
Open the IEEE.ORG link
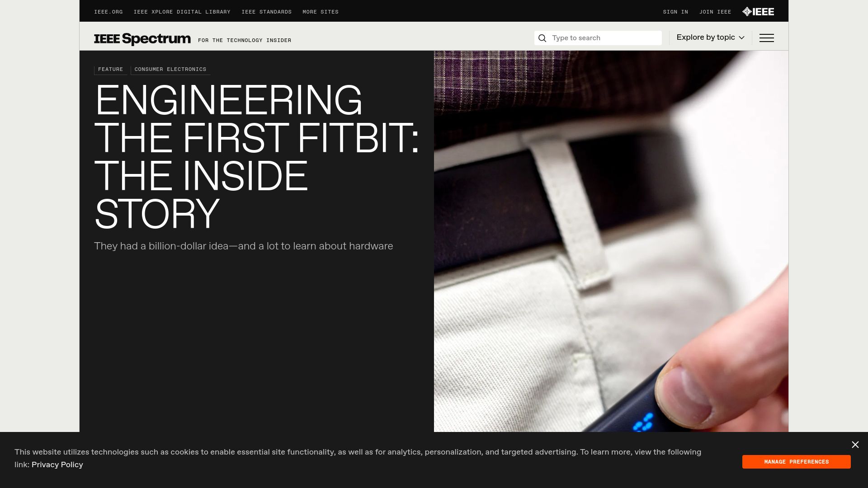[108, 12]
